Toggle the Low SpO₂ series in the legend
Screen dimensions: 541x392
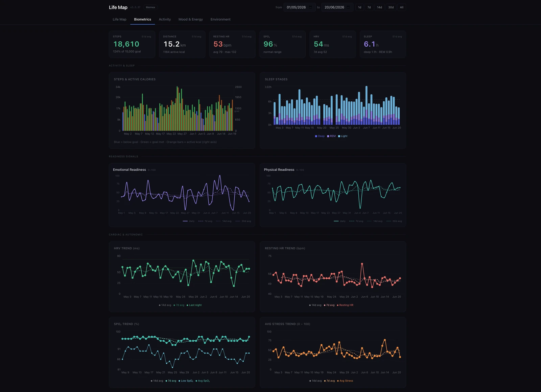click(186, 381)
